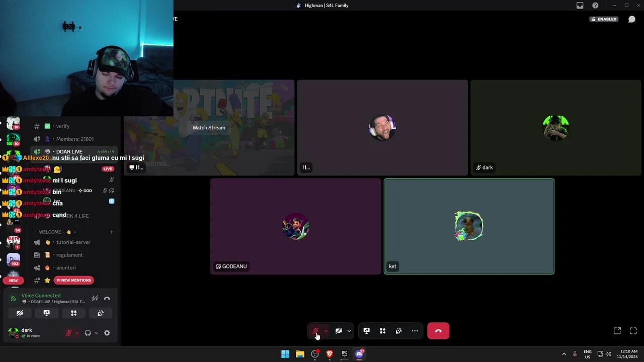Image resolution: width=644 pixels, height=362 pixels.
Task: Open Epic Games Launcher from taskbar
Action: pyautogui.click(x=344, y=354)
